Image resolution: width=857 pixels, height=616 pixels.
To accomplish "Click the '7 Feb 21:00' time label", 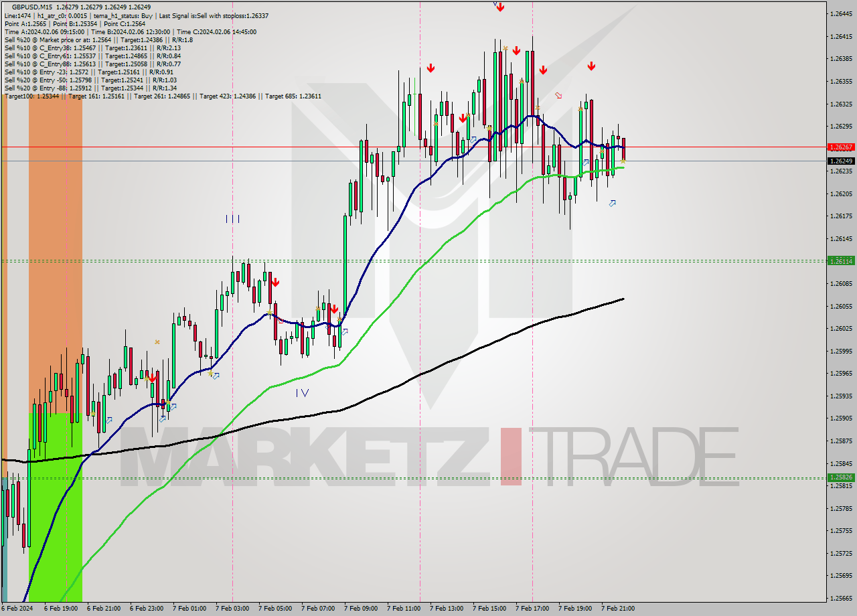I will (618, 609).
